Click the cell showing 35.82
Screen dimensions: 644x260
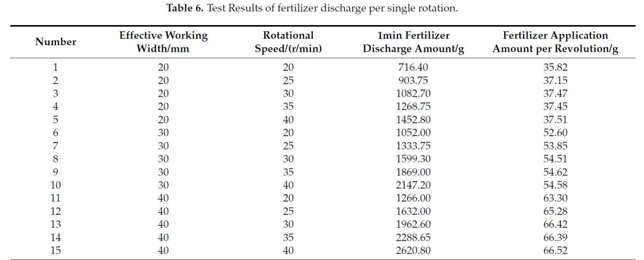[x=555, y=67]
